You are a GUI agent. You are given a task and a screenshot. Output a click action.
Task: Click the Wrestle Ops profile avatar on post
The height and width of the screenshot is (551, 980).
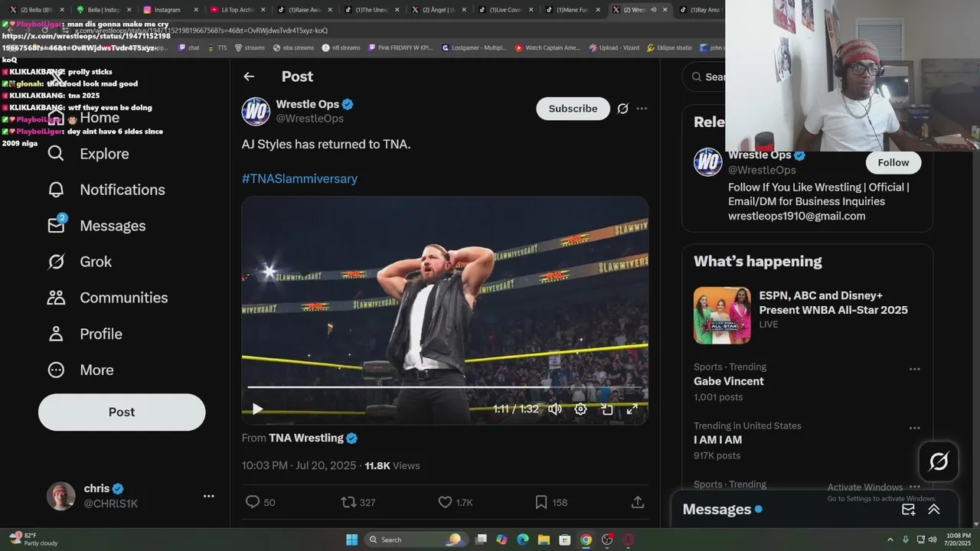point(256,111)
